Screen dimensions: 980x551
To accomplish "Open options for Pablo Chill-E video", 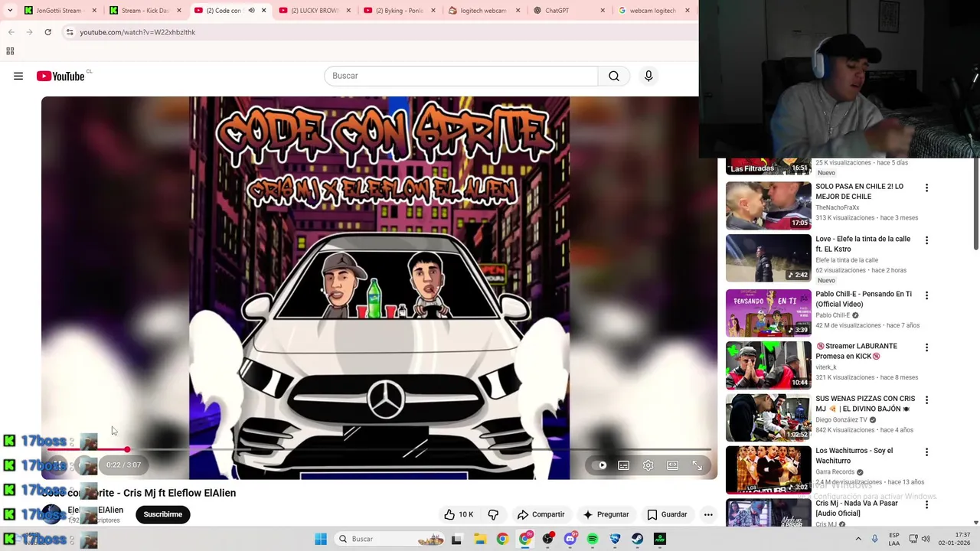I will [x=926, y=295].
